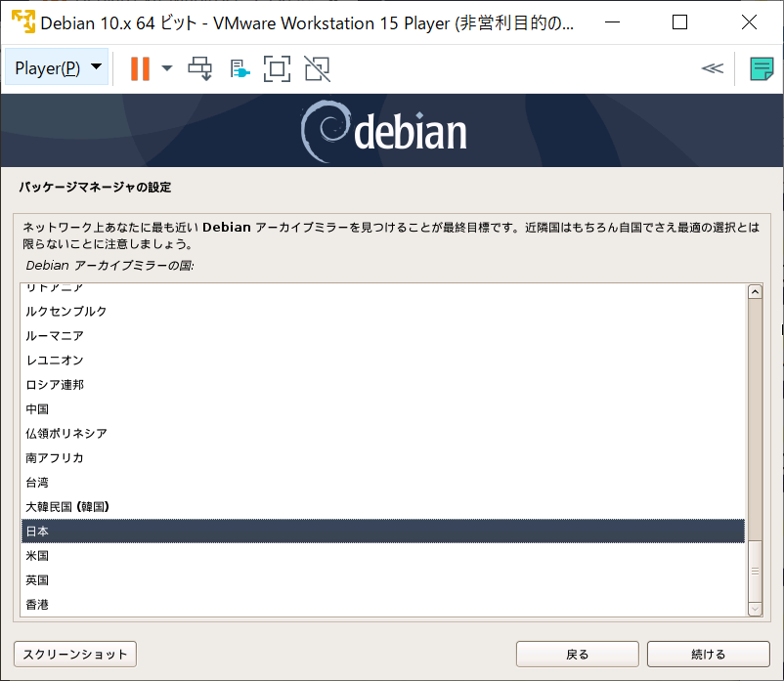This screenshot has width=784, height=681.
Task: Continue installation with 続ける button
Action: pos(708,654)
